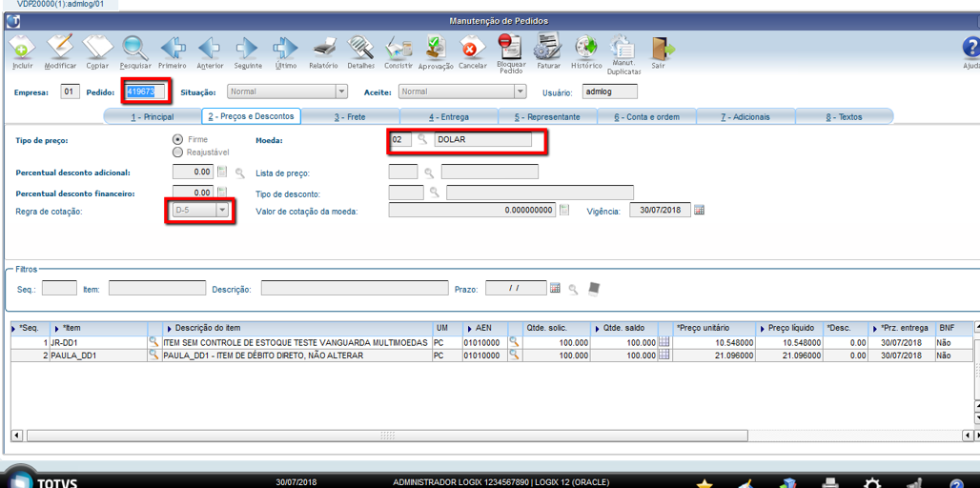Click the printer icon in bottom bar

[x=829, y=481]
